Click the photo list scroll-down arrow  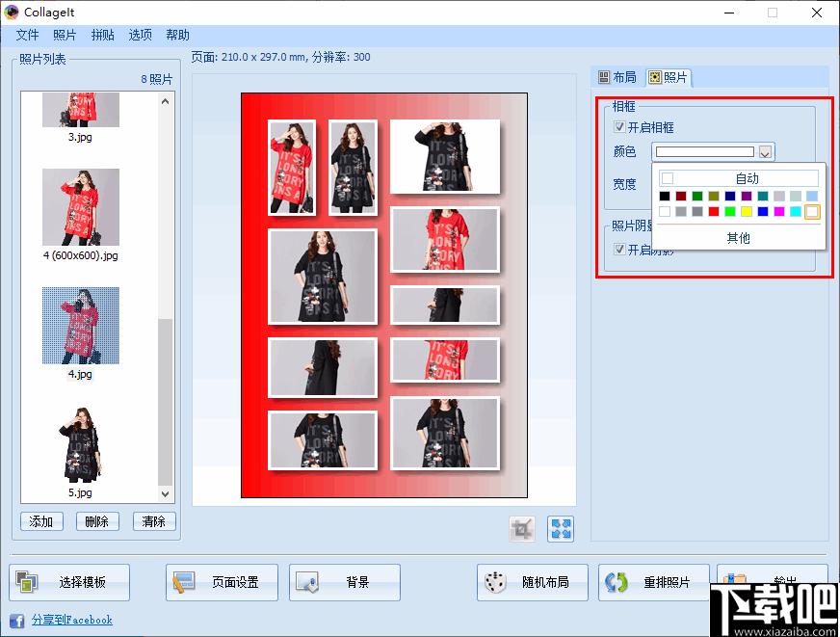tap(165, 493)
